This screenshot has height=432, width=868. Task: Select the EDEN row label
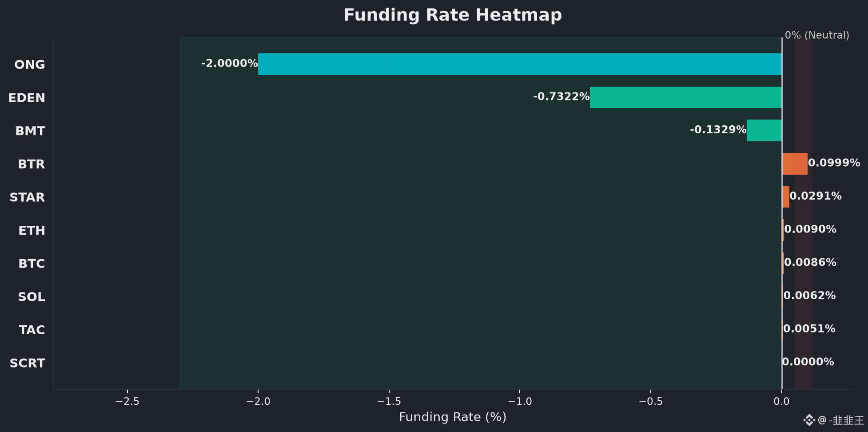(x=27, y=98)
